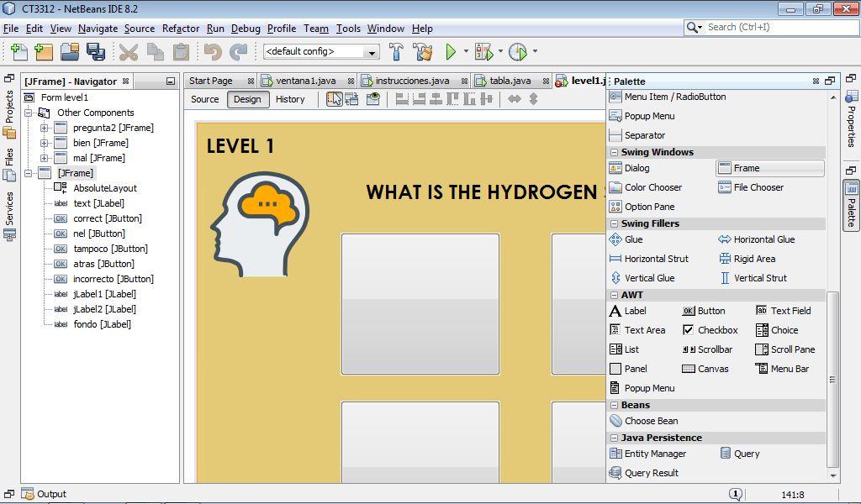This screenshot has height=504, width=861.
Task: Collapse Other Components tree node
Action: pos(28,113)
